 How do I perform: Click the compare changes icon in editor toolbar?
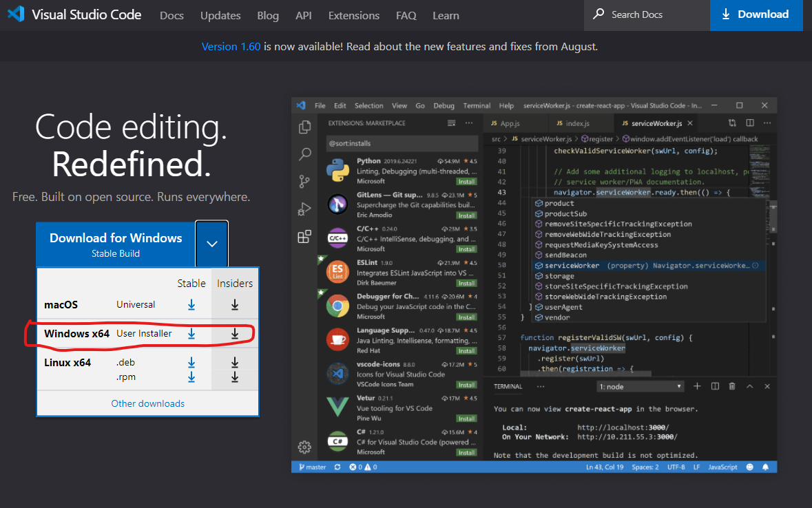tap(732, 123)
